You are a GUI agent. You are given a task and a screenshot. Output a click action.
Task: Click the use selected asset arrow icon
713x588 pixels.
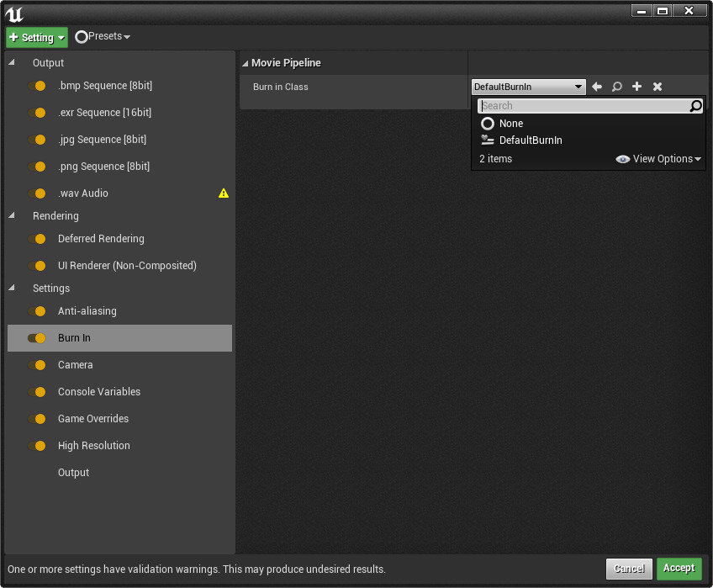point(597,87)
